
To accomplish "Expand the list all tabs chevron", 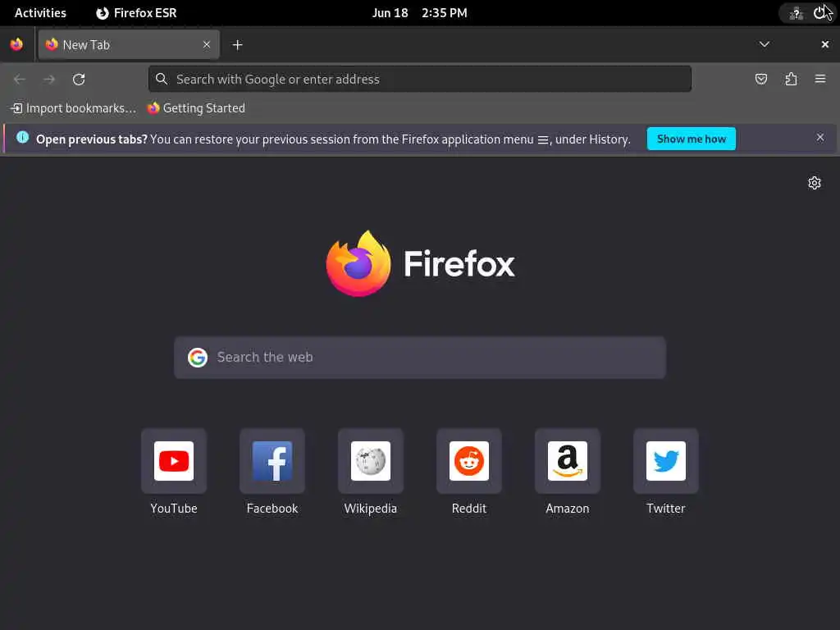I will [765, 44].
